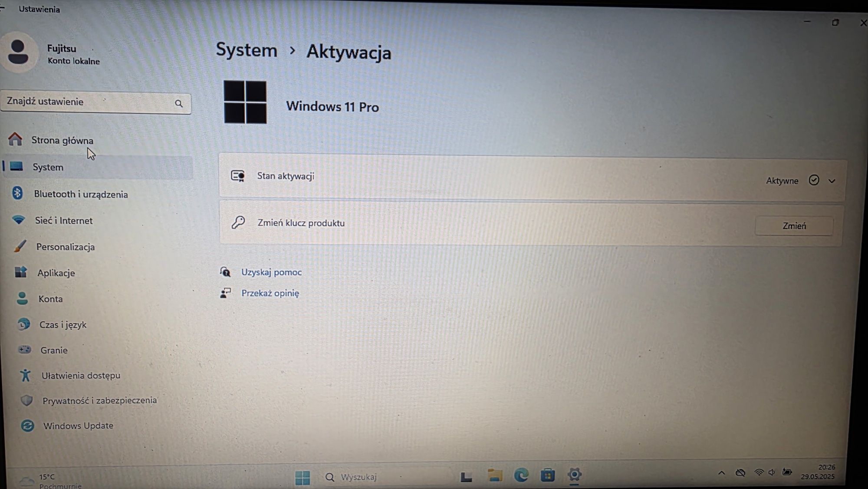Click the cloud sync tray icon

click(740, 472)
